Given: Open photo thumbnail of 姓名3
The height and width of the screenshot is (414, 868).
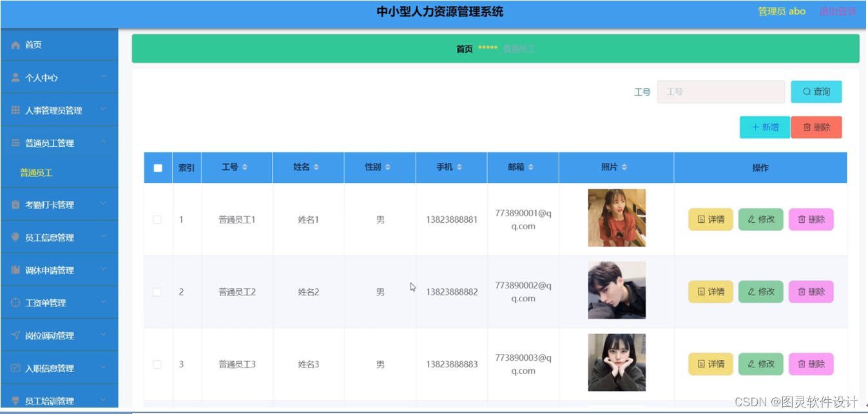Looking at the screenshot, I should point(617,362).
